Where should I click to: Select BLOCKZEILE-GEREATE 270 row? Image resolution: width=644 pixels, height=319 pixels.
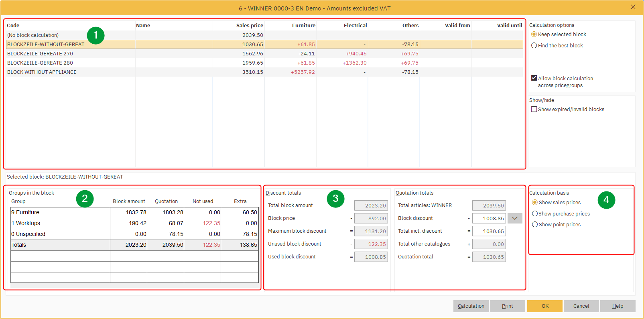pyautogui.click(x=40, y=54)
